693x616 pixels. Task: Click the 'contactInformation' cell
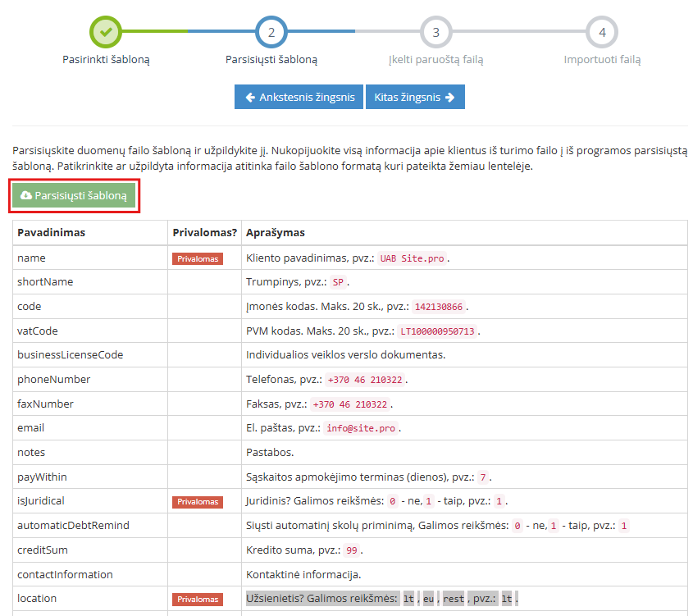90,574
